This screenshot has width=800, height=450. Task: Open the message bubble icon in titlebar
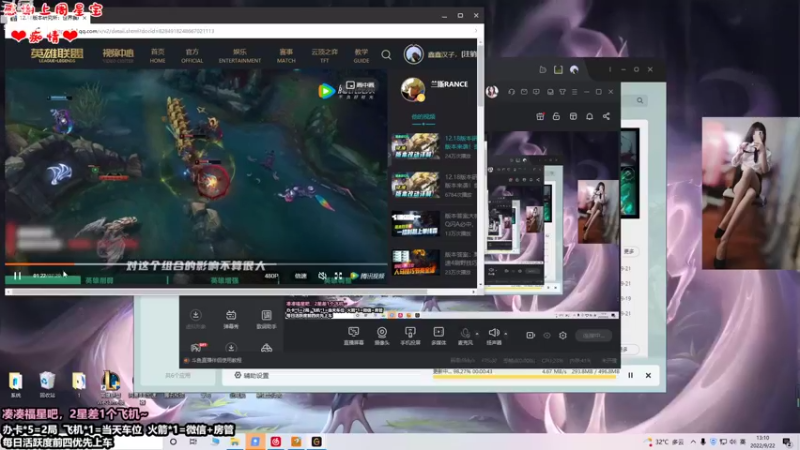point(536,92)
